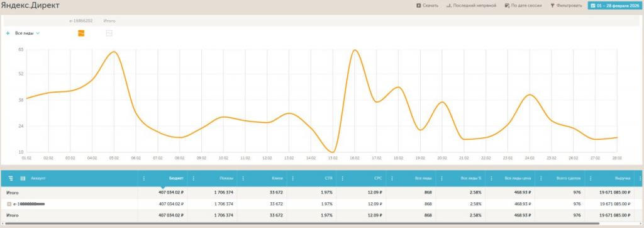Expand the e-1 account row

(x=9, y=203)
